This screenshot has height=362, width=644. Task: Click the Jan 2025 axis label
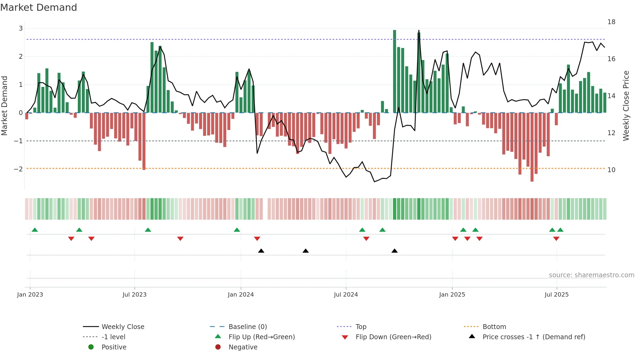(x=452, y=294)
